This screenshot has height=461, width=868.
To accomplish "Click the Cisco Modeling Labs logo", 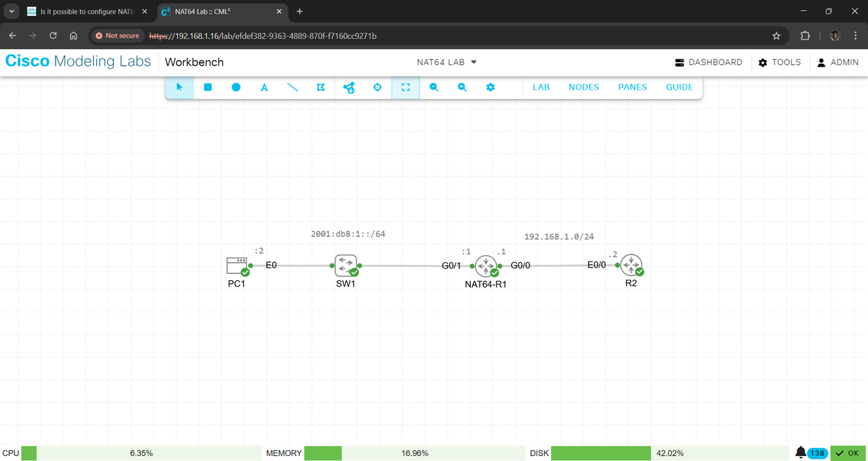I will click(78, 61).
